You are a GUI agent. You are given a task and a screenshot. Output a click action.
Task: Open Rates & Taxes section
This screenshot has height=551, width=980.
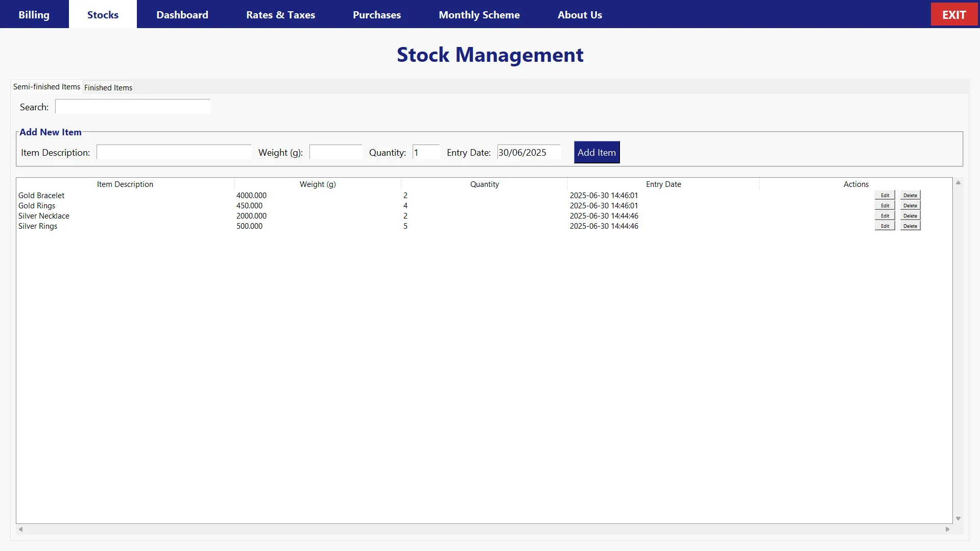click(x=280, y=14)
